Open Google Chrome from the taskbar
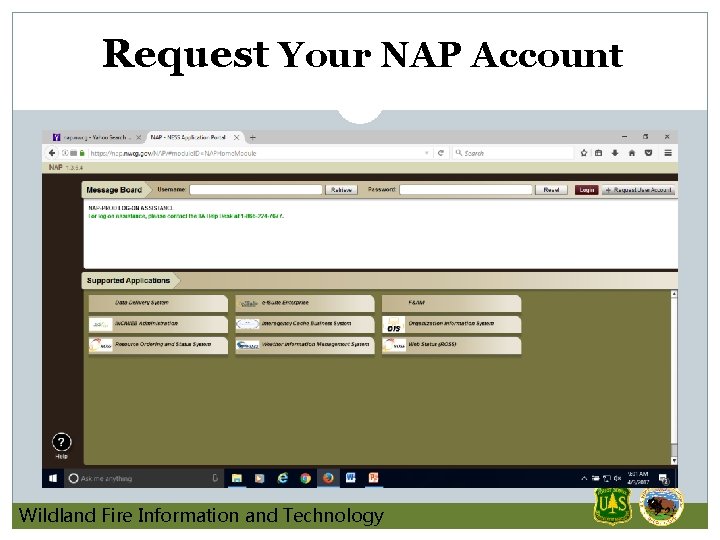 point(305,478)
